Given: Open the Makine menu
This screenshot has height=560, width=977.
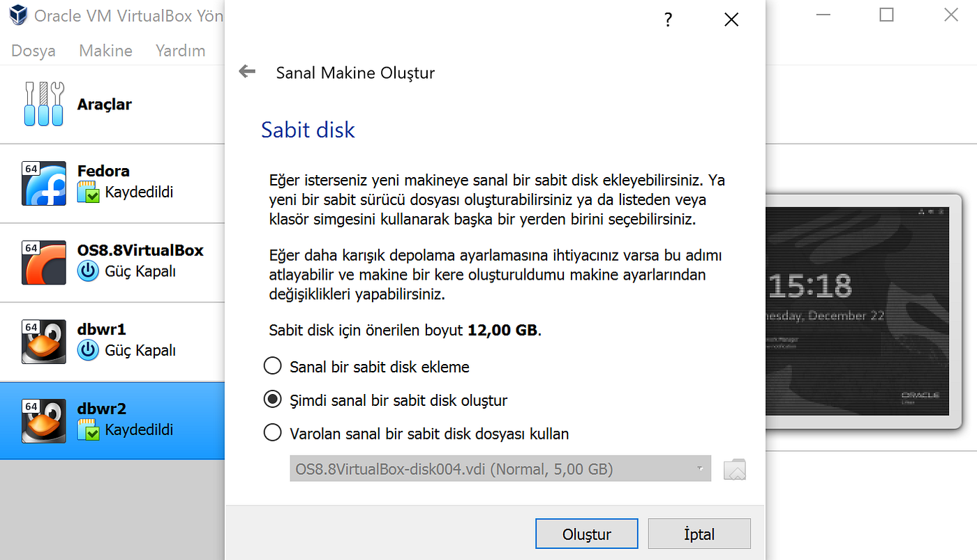Looking at the screenshot, I should click(105, 51).
